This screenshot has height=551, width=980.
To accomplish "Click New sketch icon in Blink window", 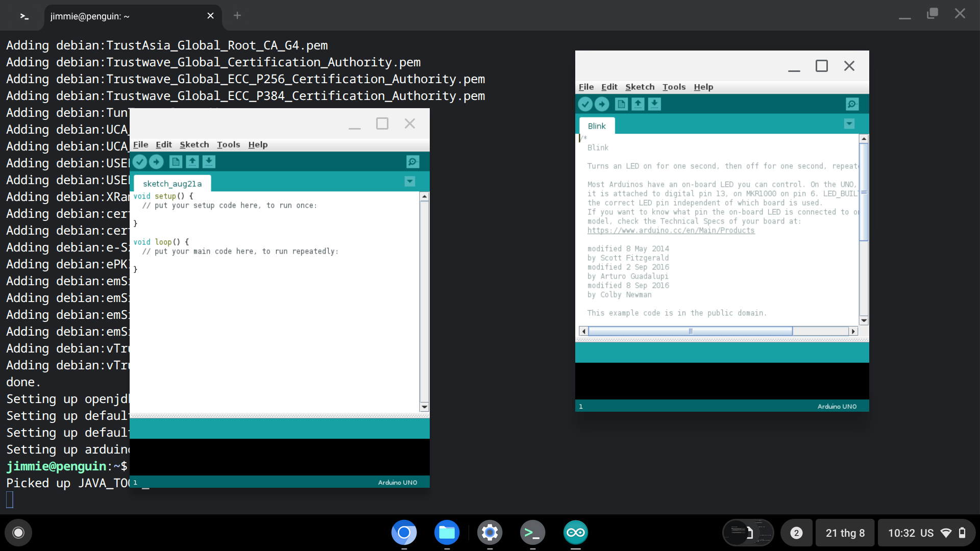I will coord(621,104).
